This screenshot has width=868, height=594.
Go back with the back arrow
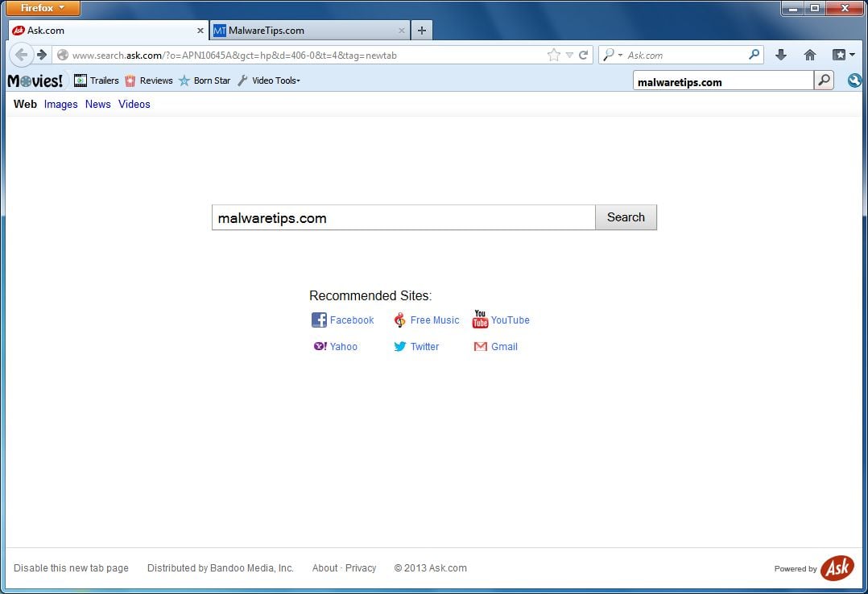pyautogui.click(x=21, y=55)
